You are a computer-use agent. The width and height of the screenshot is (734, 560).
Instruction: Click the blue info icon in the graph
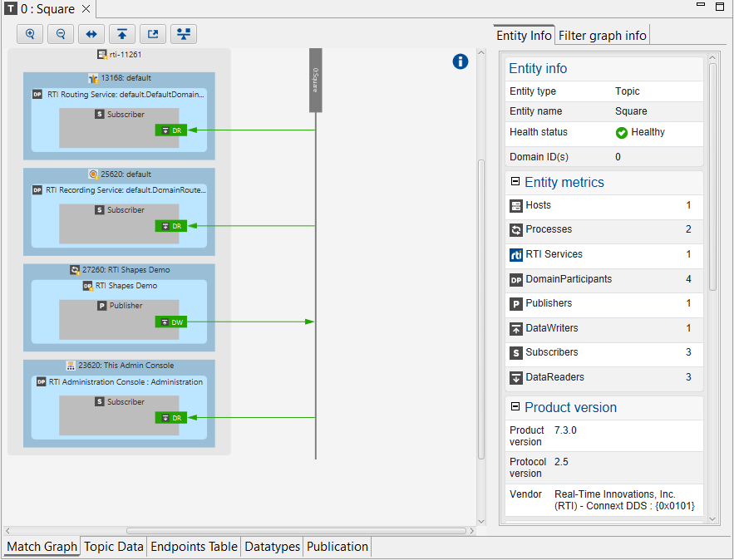click(461, 61)
